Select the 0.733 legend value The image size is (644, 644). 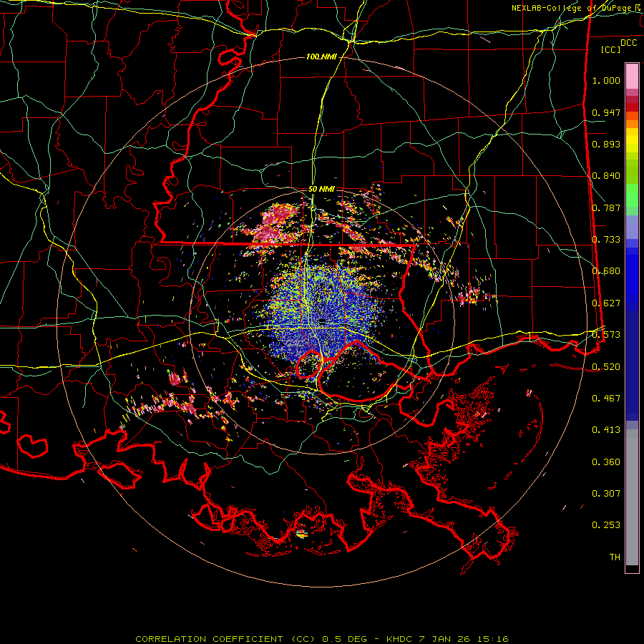[606, 240]
